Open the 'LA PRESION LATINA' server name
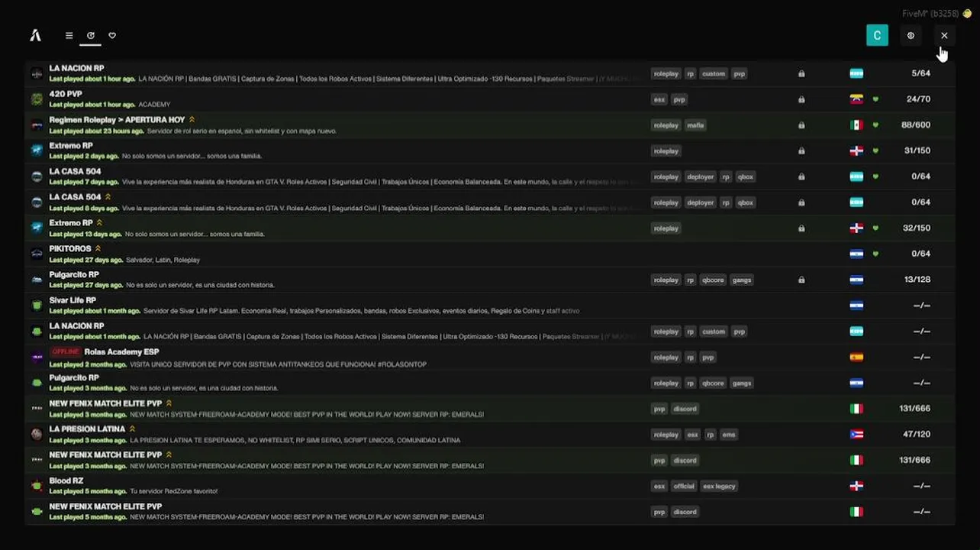This screenshot has height=550, width=980. pyautogui.click(x=87, y=429)
